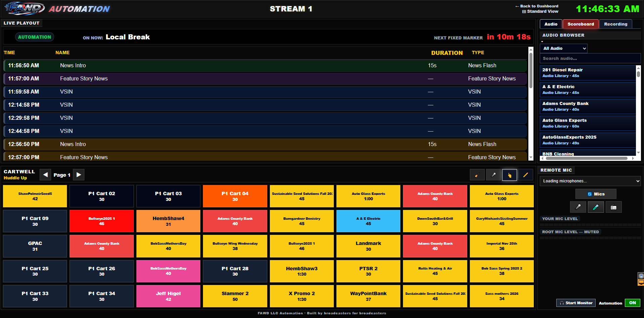Switch to the Audio tab
This screenshot has width=644, height=318.
click(551, 24)
